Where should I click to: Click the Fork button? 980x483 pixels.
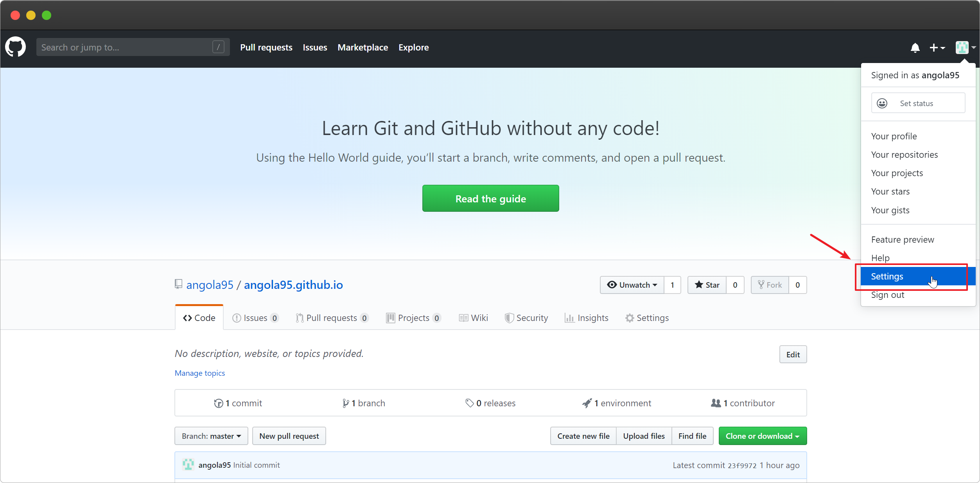click(770, 285)
